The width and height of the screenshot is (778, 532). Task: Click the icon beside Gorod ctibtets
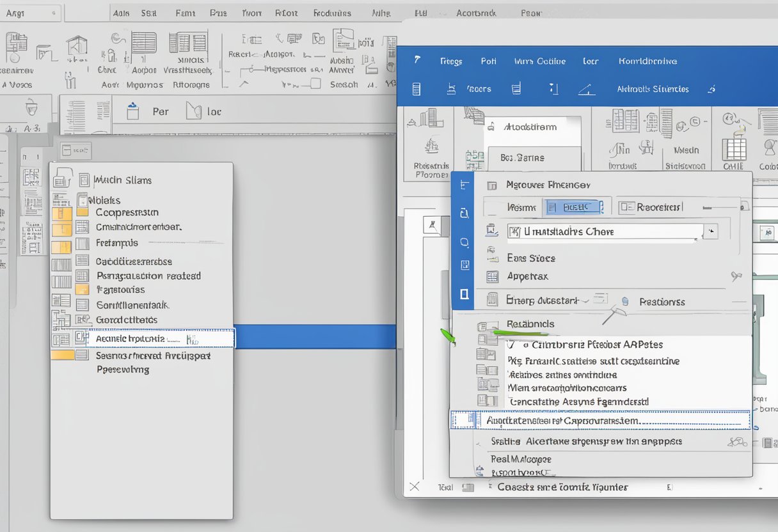click(x=82, y=320)
